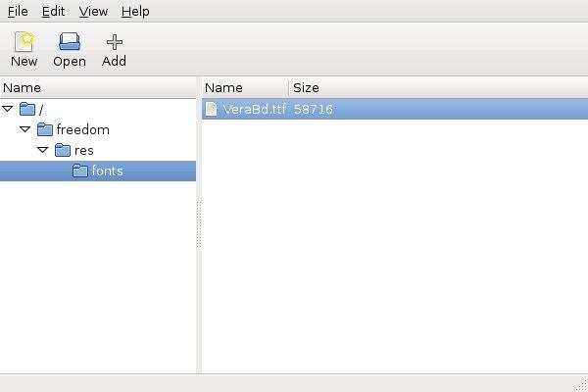Click the pane divider handle

[199, 224]
